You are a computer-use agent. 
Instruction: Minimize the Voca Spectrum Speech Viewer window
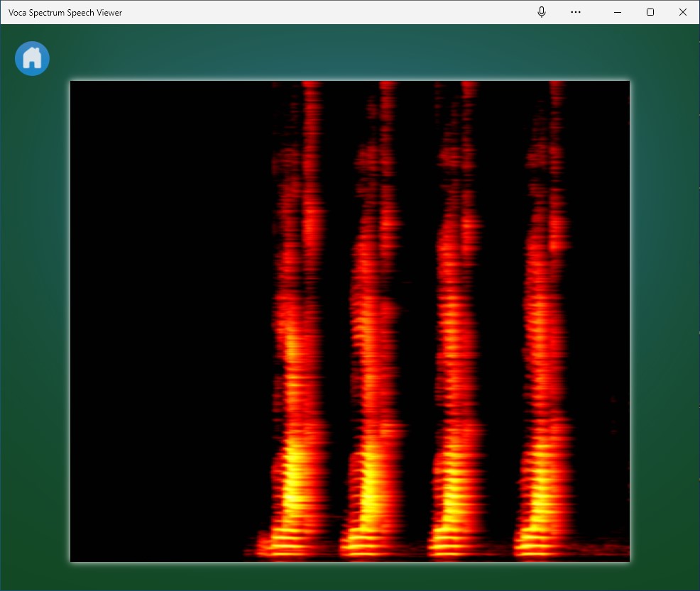[x=618, y=12]
